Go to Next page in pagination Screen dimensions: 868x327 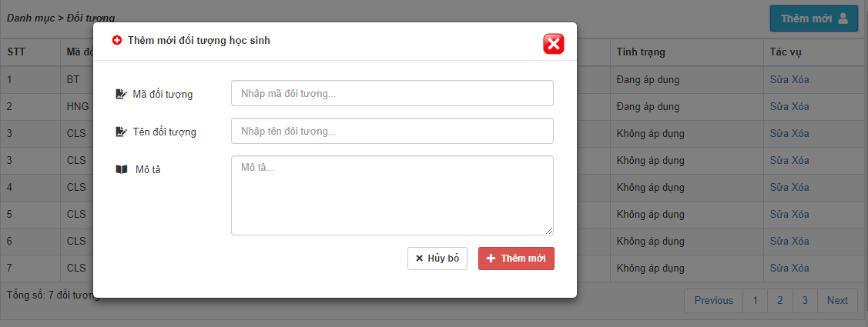pyautogui.click(x=837, y=301)
